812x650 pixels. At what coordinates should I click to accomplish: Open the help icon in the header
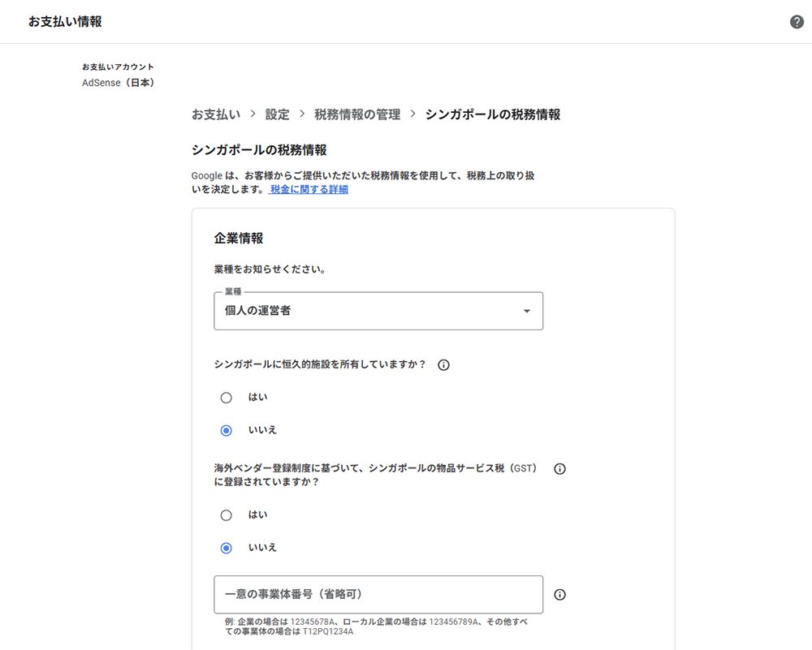797,22
